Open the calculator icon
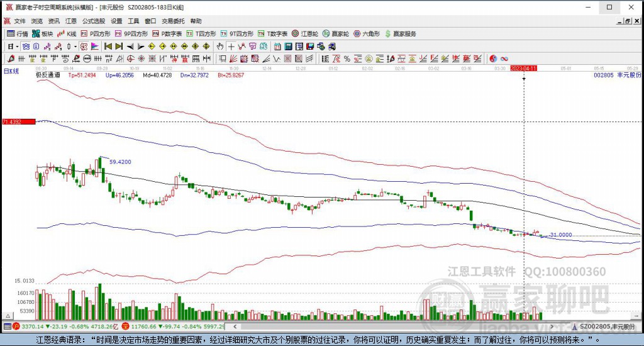The width and height of the screenshot is (644, 346). 288,47
